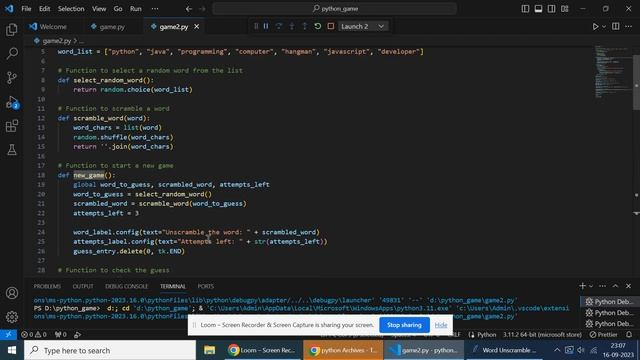The width and height of the screenshot is (640, 360).
Task: Open the Accounts menu
Action: tap(12, 293)
